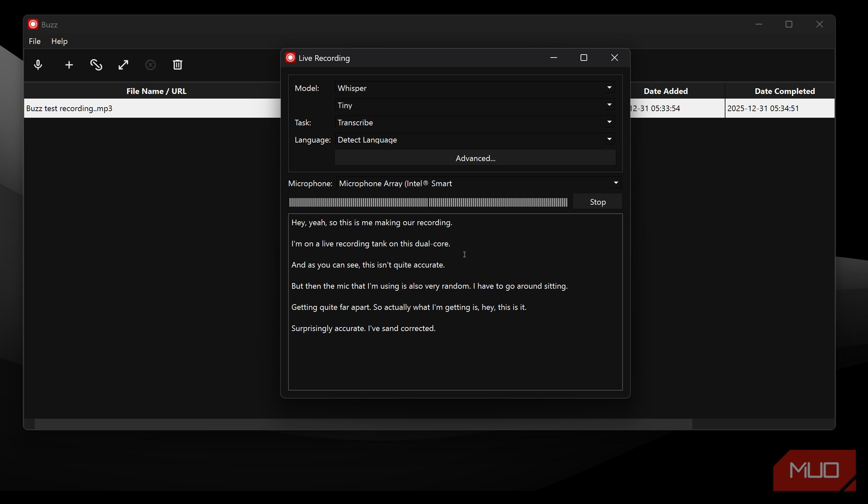Open the Help menu

(59, 41)
